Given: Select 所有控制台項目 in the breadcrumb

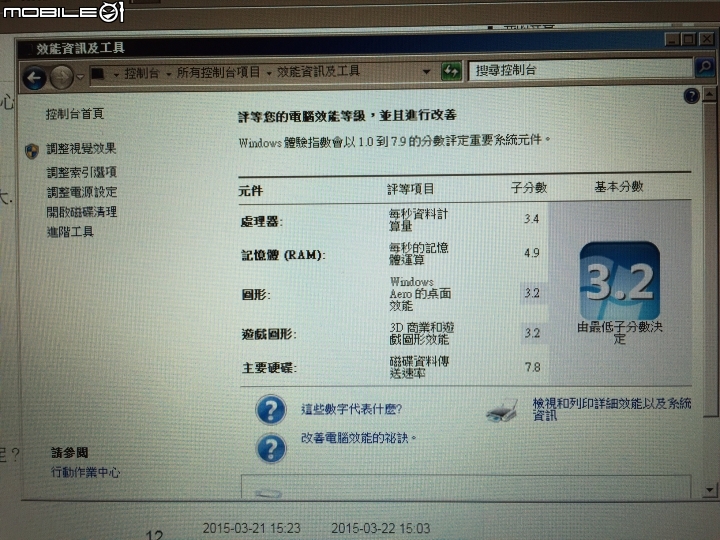Looking at the screenshot, I should pyautogui.click(x=218, y=72).
